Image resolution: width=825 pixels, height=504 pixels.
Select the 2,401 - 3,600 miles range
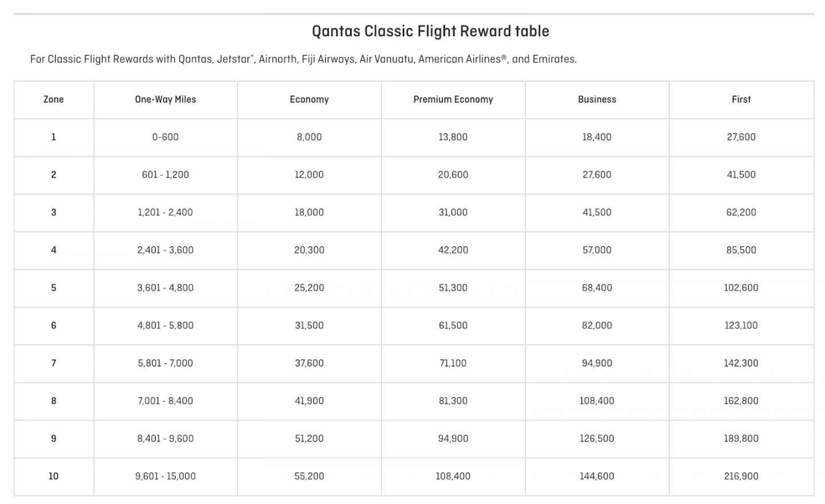click(x=166, y=250)
